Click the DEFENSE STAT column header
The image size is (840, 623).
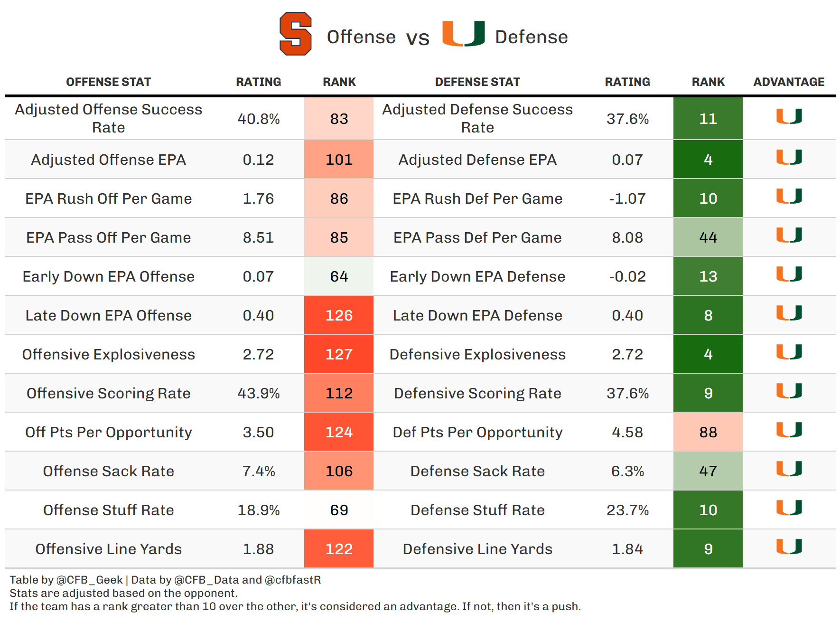477,82
